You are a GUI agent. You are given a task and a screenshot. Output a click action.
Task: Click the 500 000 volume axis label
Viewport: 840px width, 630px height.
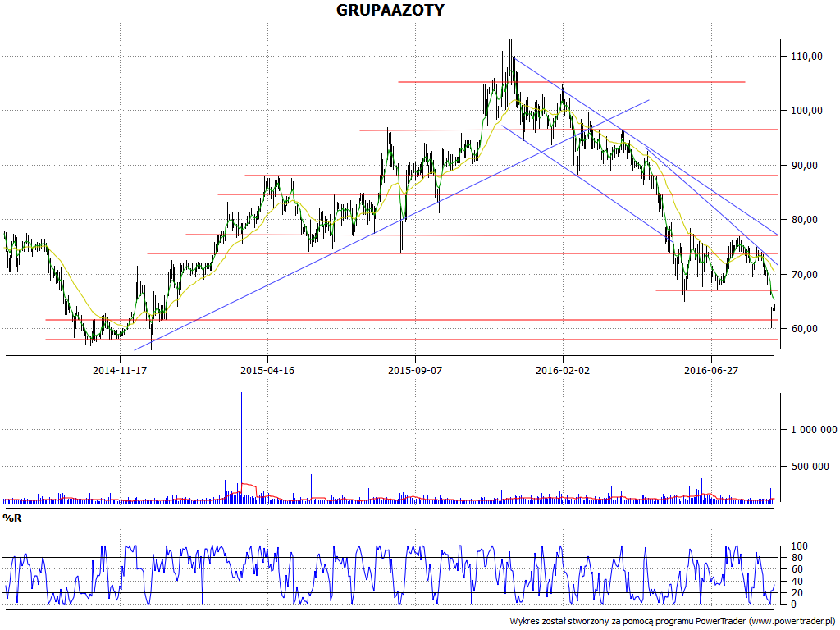click(x=810, y=467)
